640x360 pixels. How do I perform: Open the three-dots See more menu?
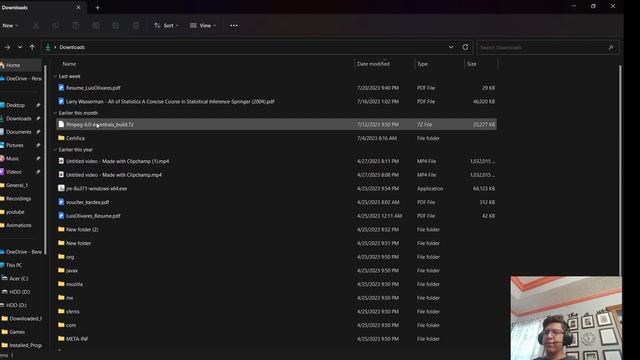(233, 26)
